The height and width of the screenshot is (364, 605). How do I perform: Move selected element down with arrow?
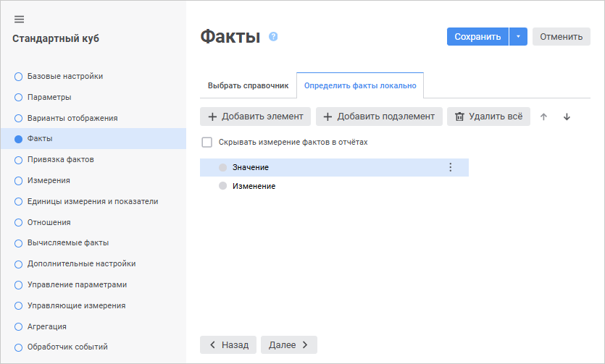[567, 117]
